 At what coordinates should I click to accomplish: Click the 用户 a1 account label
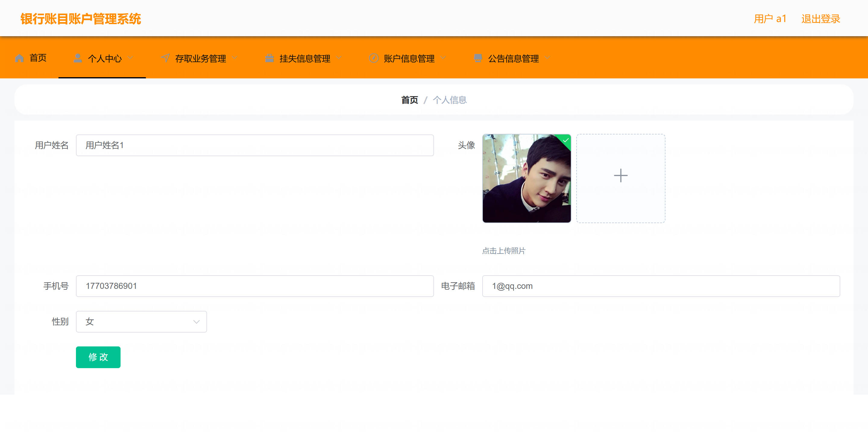point(770,19)
